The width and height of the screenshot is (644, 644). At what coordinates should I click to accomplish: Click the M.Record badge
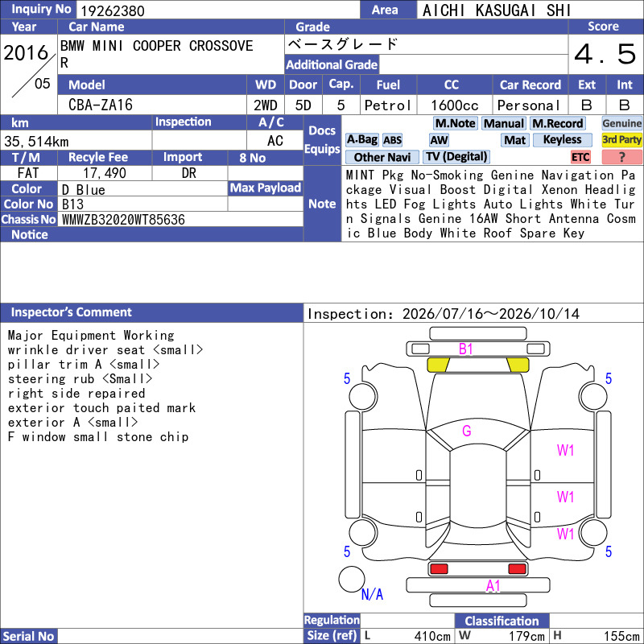coord(557,123)
